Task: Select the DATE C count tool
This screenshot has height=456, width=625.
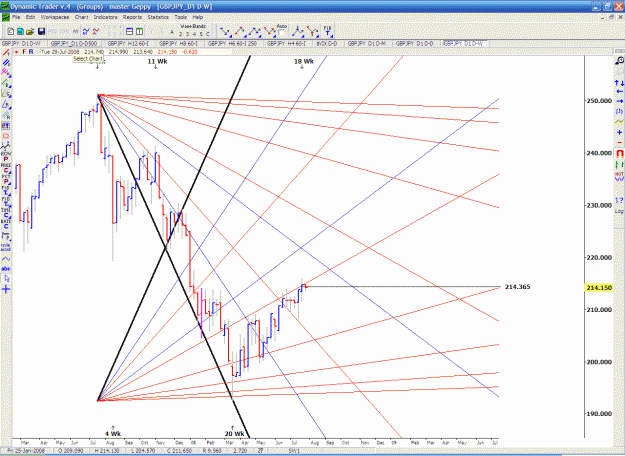Action: (x=6, y=224)
